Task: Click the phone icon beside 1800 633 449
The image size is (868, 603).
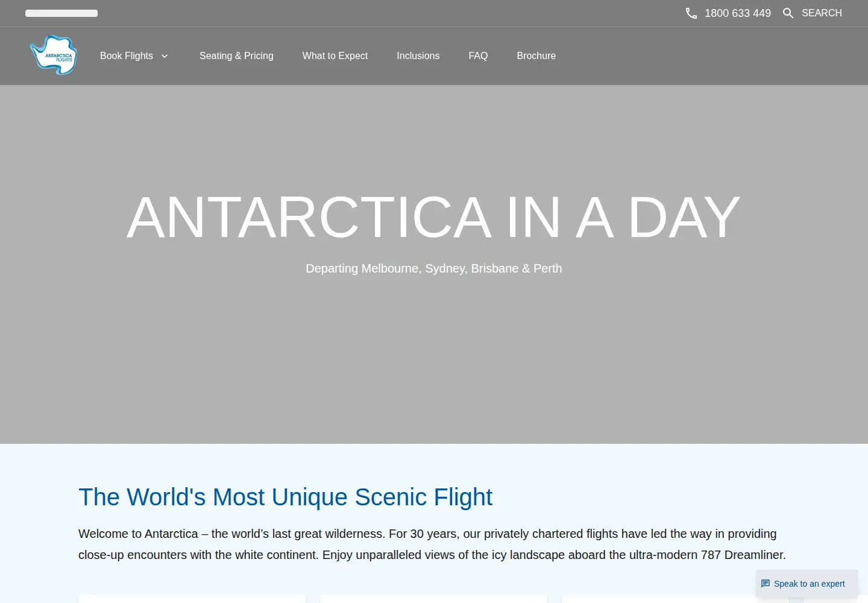Action: tap(691, 13)
